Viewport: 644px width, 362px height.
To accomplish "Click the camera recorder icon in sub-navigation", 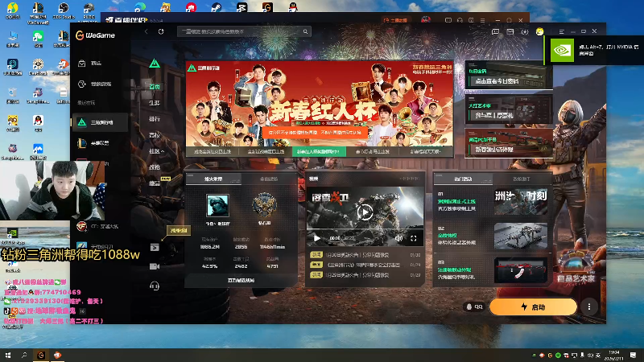I will pos(155,266).
